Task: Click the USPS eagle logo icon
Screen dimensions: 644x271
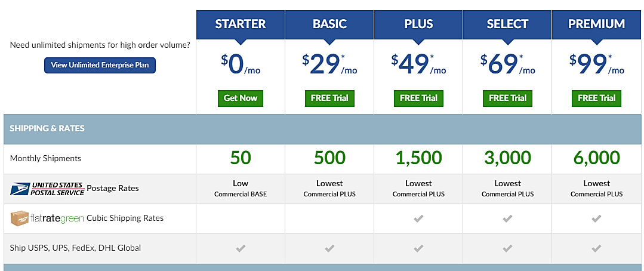Action: click(20, 189)
